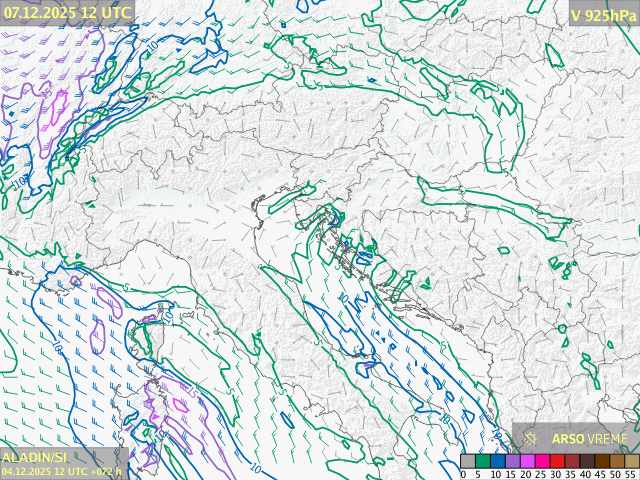
Task: Click the blue 10 legend swatch
Action: click(497, 461)
